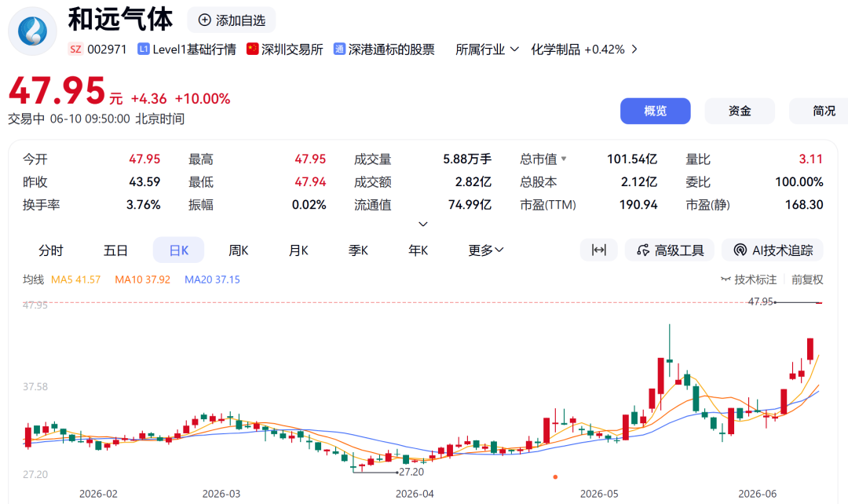
Task: Click the MA5 41.57 indicator label
Action: pos(75,279)
